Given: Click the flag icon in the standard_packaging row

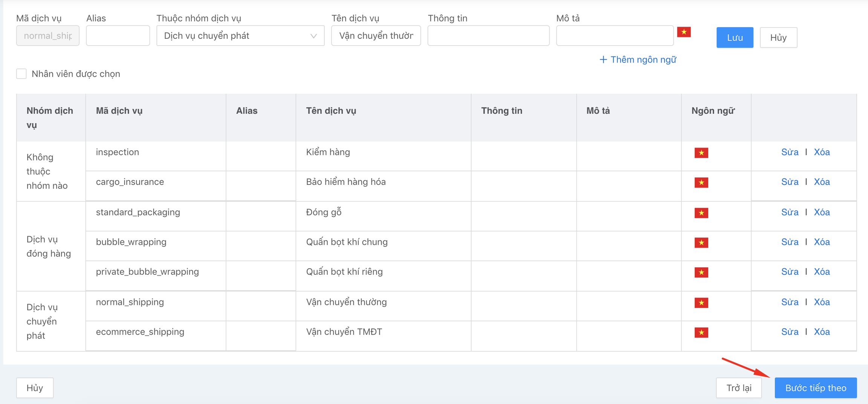Looking at the screenshot, I should pos(701,213).
